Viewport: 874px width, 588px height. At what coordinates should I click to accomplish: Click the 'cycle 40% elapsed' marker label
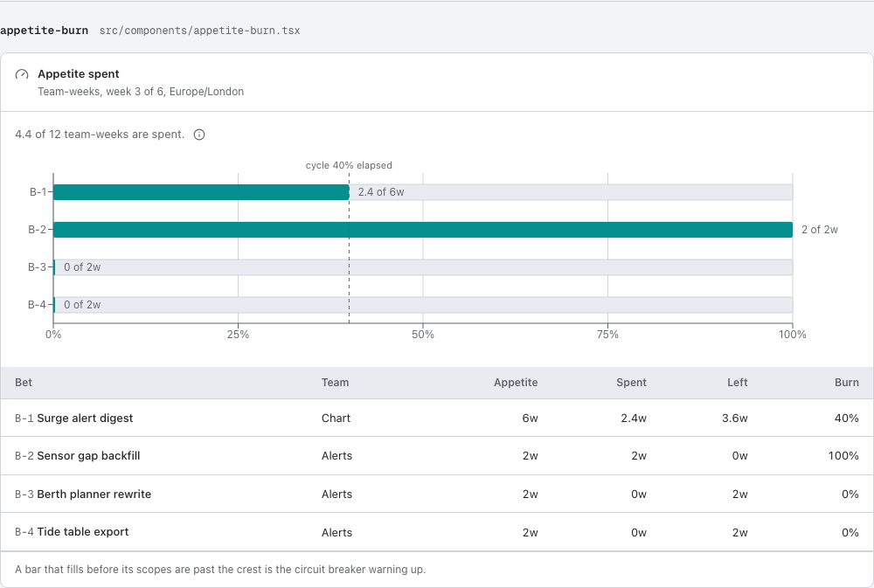(x=349, y=165)
